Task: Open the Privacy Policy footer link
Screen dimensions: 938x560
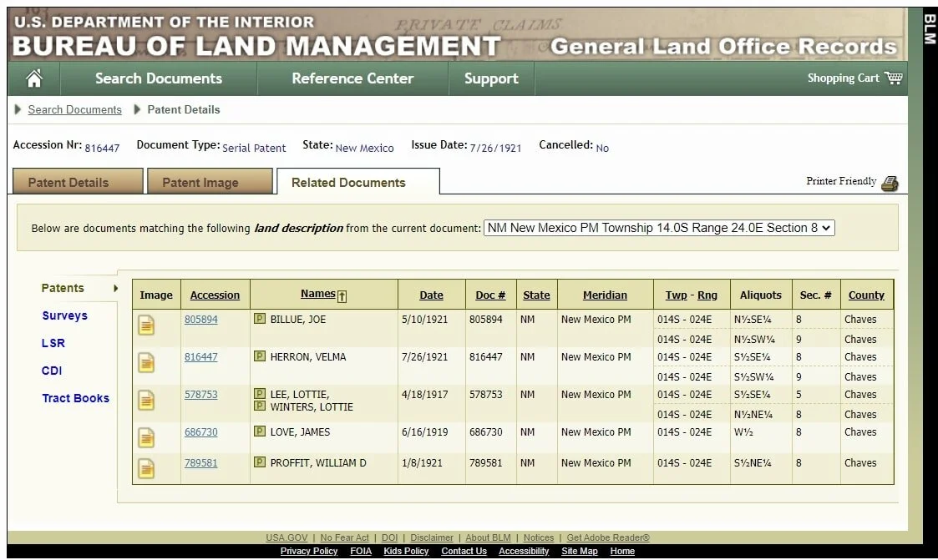Action: coord(309,551)
